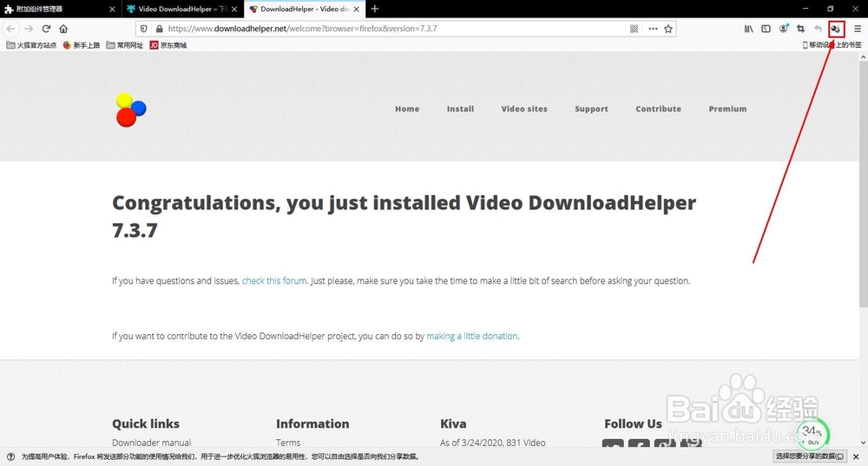Click the tracking protection shield icon

(x=144, y=29)
